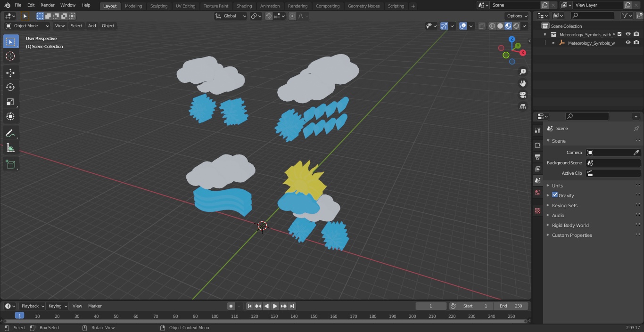Open the Render menu
The image size is (644, 332).
(48, 5)
